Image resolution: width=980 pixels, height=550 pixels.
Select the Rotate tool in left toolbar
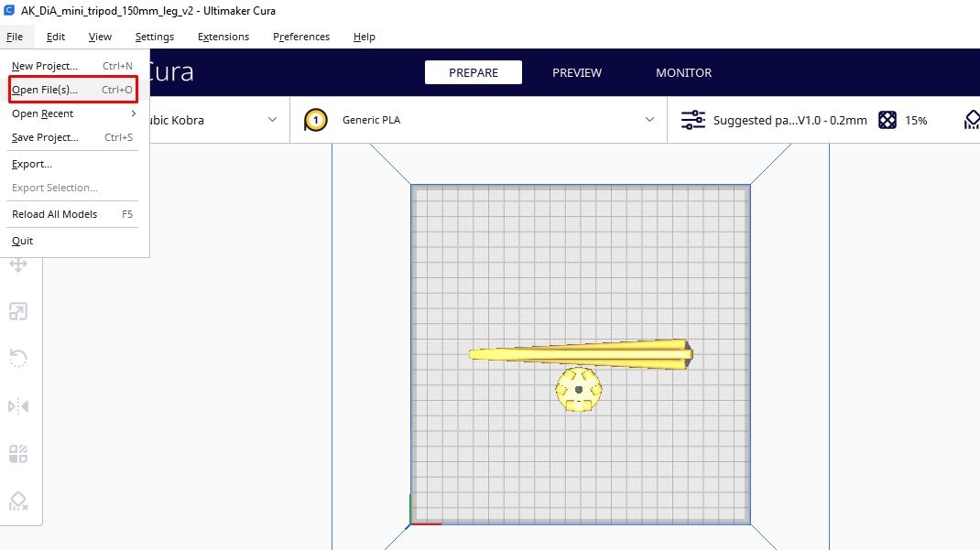point(18,359)
